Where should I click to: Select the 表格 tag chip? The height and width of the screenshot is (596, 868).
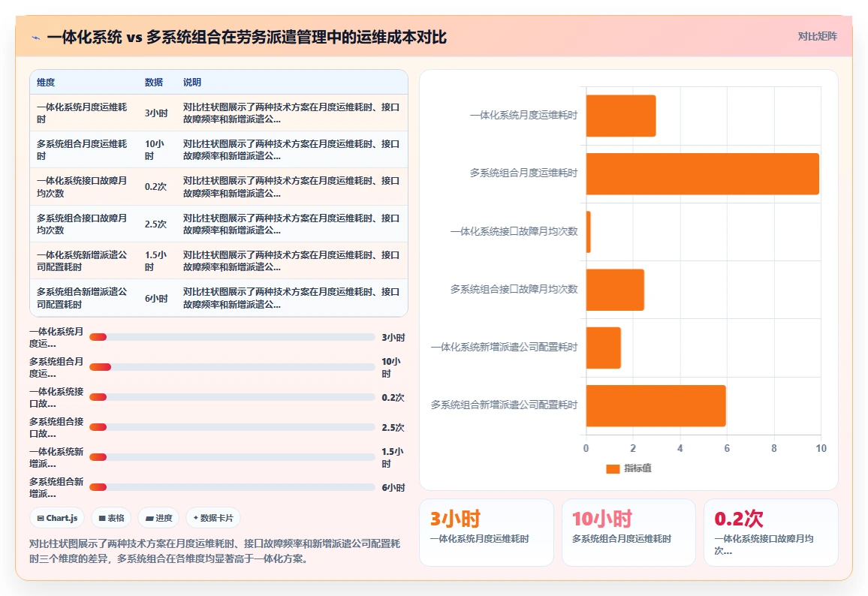(x=111, y=518)
